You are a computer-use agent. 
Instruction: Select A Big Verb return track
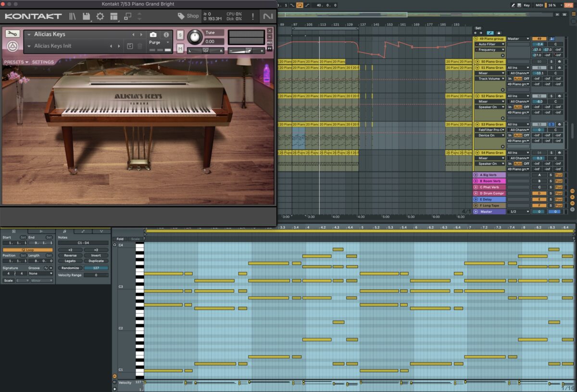point(489,175)
